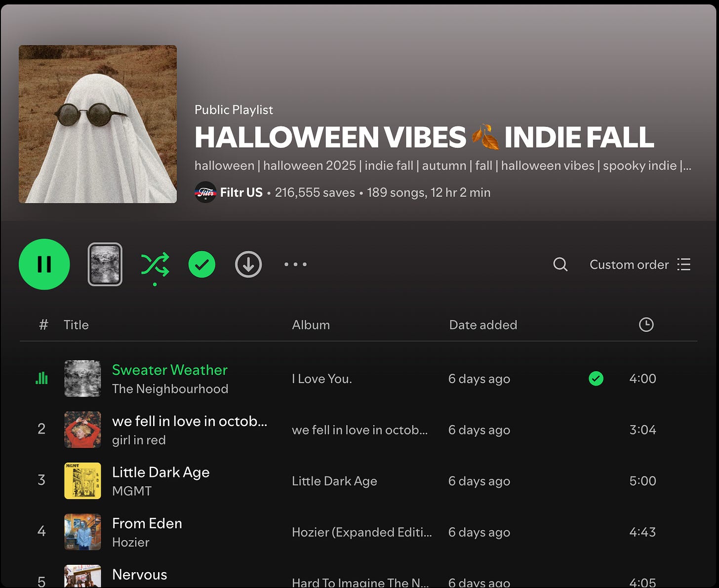The image size is (719, 588).
Task: Open the three-dot more options menu
Action: coord(295,264)
